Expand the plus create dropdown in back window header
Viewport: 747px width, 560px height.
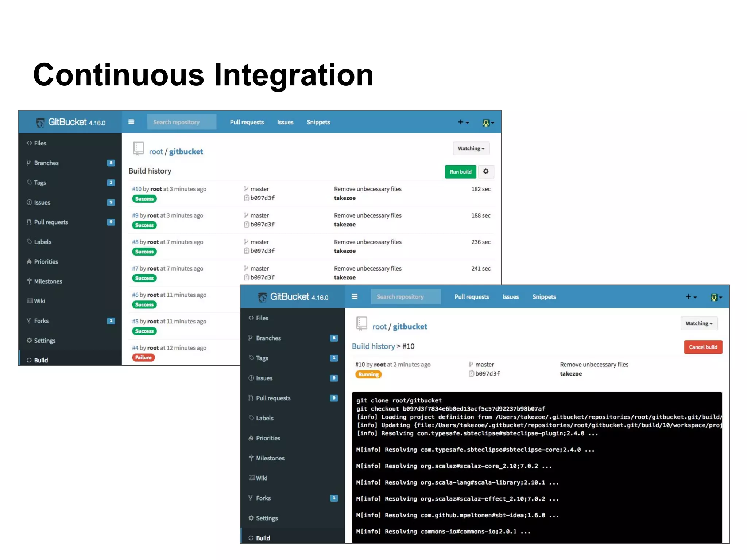click(x=463, y=122)
